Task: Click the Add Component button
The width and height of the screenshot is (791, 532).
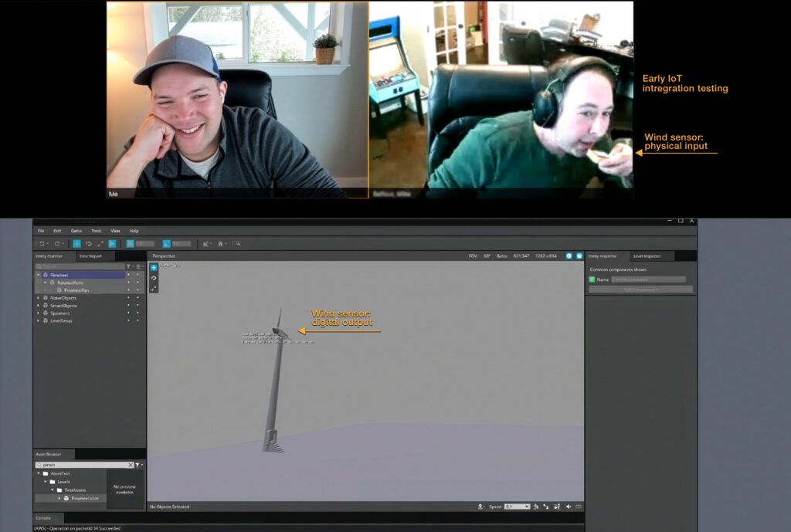Action: point(640,290)
